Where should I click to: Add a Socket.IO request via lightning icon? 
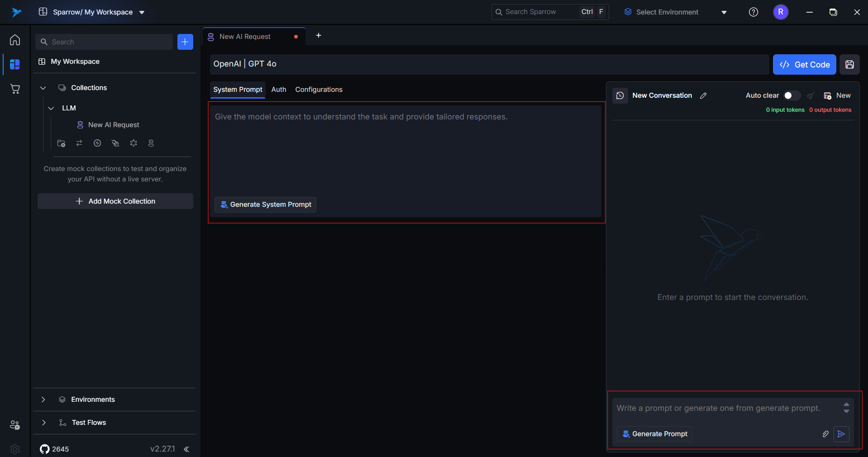pos(97,143)
